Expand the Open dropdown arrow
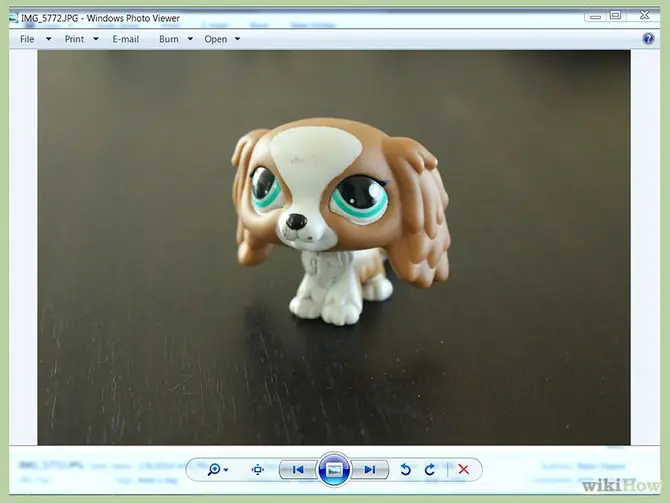Screen dimensions: 670x503 click(x=237, y=39)
